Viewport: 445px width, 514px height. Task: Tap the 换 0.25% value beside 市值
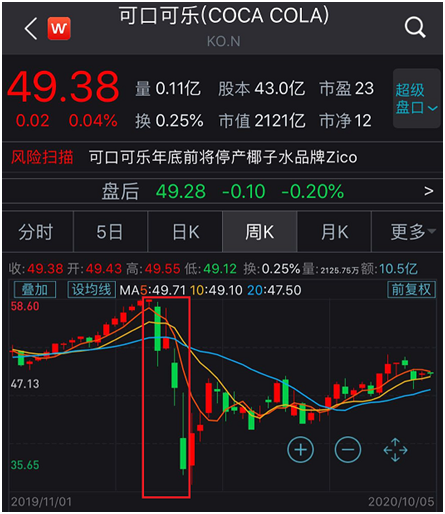pos(169,120)
